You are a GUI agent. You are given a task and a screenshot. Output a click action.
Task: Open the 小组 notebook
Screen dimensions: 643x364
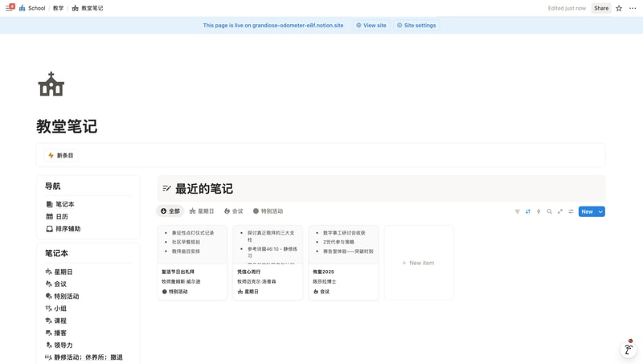(x=55, y=309)
